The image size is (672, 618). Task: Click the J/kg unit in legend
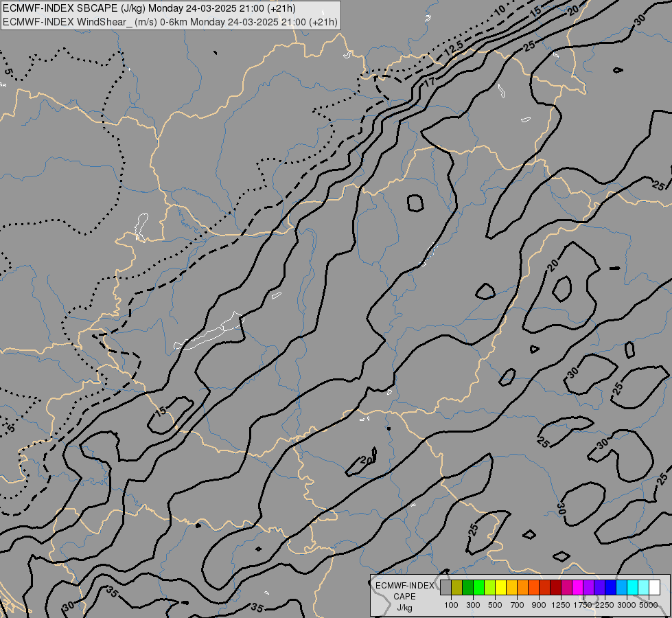point(404,608)
